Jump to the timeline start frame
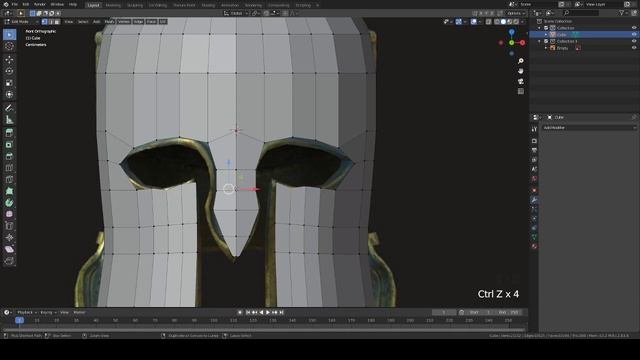Image resolution: width=640 pixels, height=360 pixels. click(248, 312)
